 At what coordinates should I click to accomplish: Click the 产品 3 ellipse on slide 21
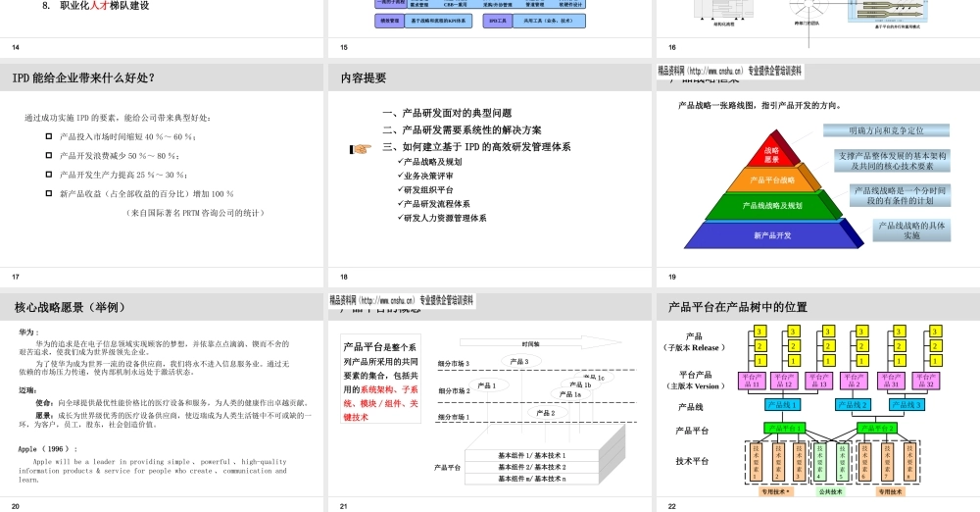click(520, 361)
